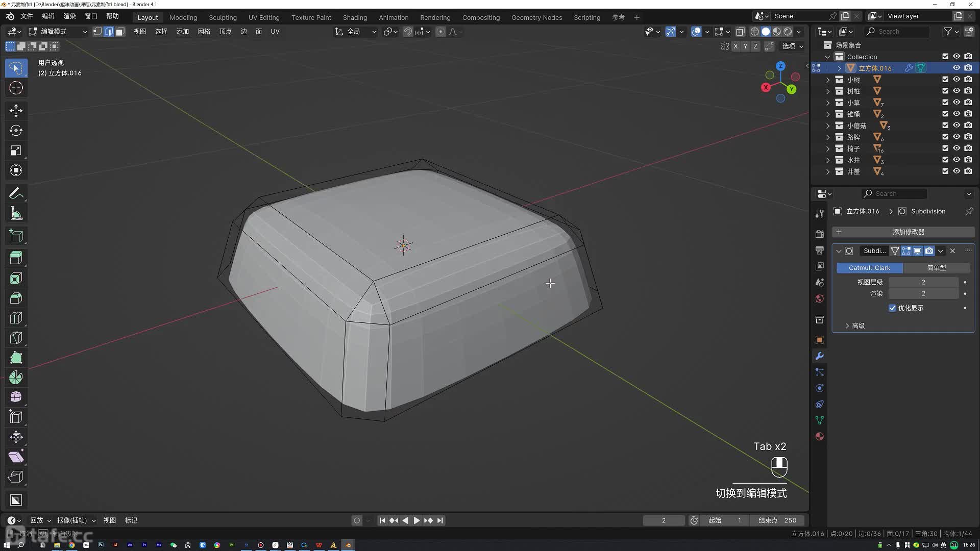Viewport: 980px width, 551px height.
Task: Select the Poly Build tool
Action: 16,358
